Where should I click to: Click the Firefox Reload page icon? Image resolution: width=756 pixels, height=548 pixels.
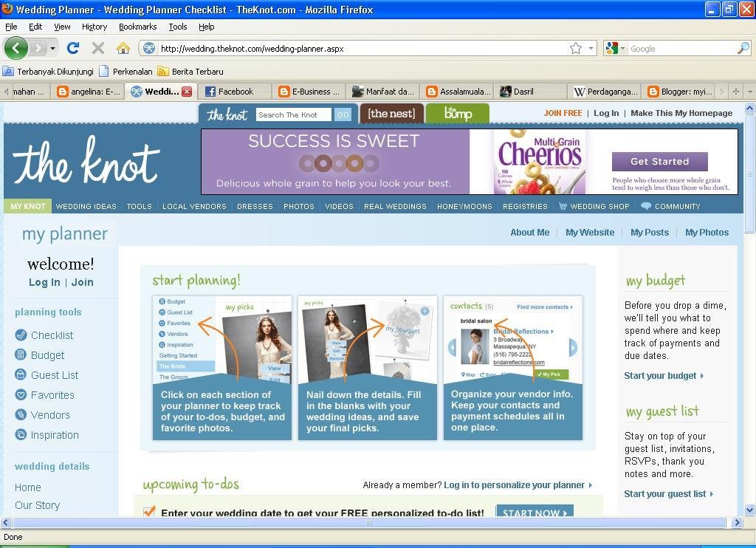pyautogui.click(x=72, y=48)
